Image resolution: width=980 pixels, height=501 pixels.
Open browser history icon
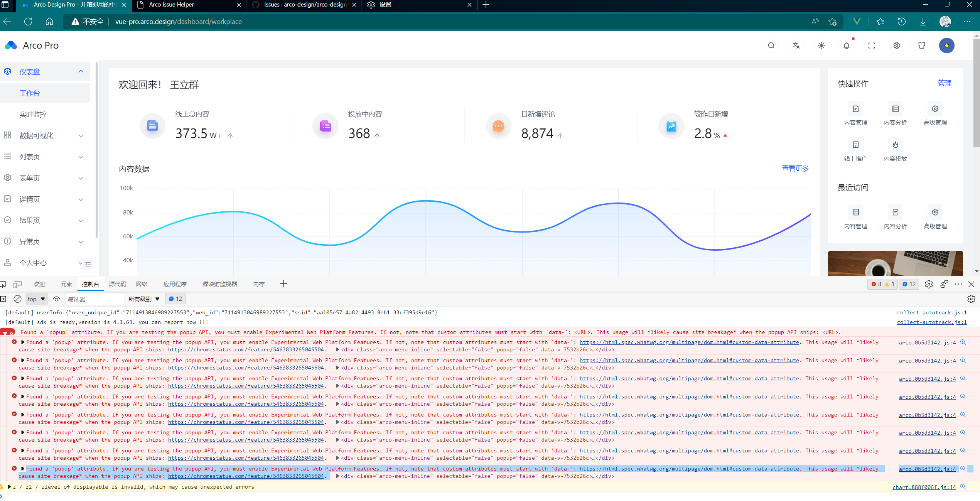[x=902, y=22]
